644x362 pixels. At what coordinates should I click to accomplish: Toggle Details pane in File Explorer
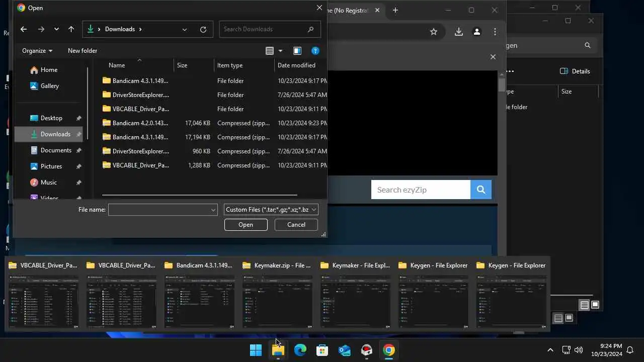click(x=575, y=71)
